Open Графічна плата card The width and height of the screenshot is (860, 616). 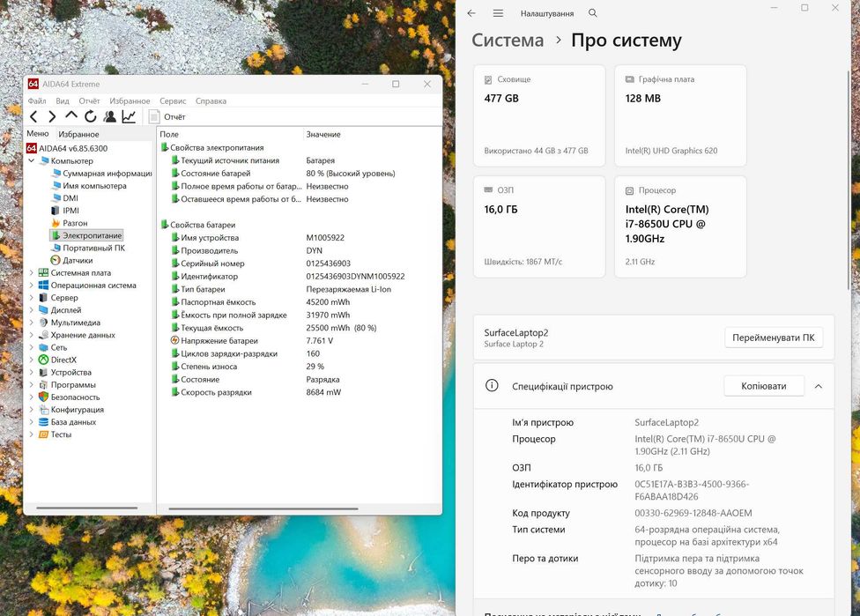[x=680, y=115]
